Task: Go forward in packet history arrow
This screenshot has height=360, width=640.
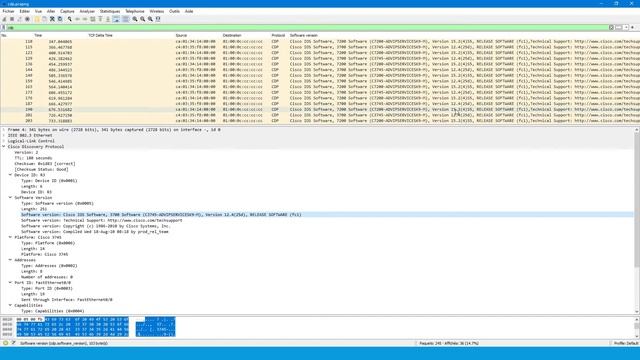Action: tap(85, 19)
